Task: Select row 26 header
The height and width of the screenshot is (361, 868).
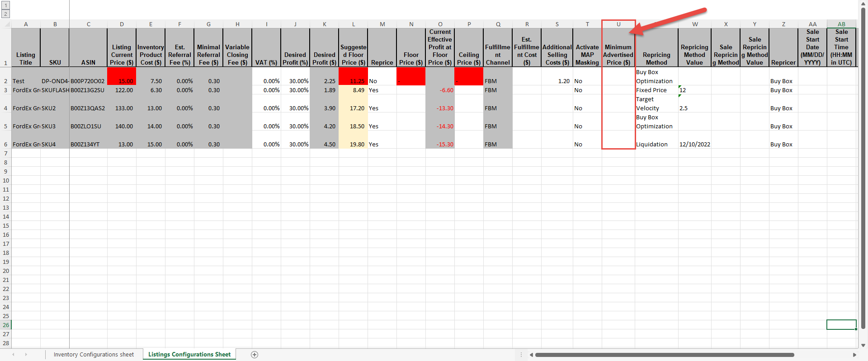Action: tap(5, 325)
